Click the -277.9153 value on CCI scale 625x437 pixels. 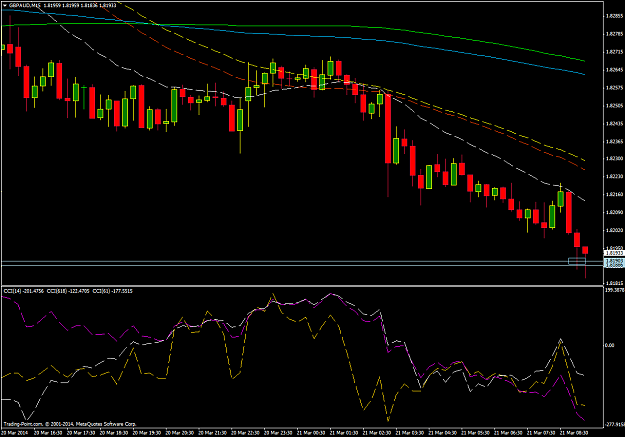click(x=615, y=425)
